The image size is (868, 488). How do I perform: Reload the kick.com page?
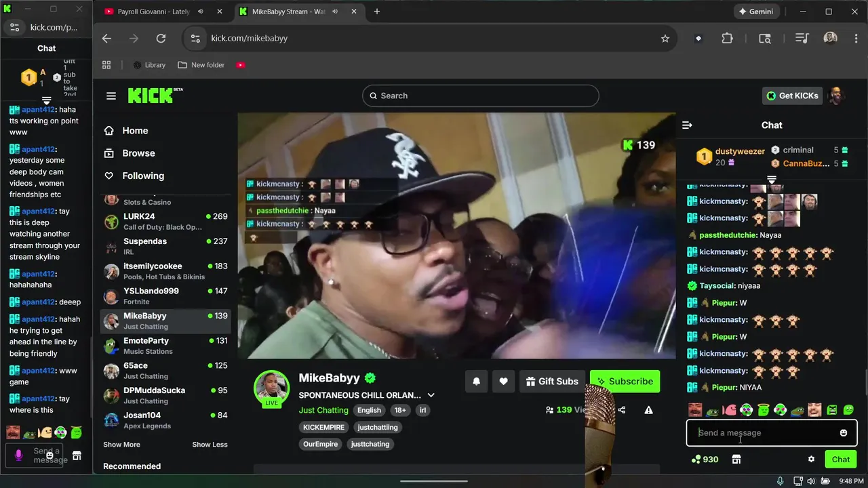click(161, 39)
